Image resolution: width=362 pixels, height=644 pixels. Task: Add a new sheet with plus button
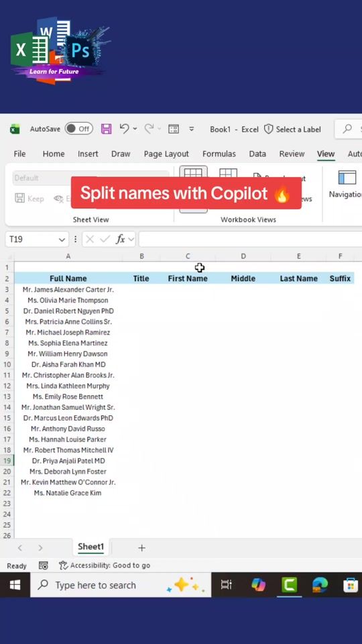point(141,547)
